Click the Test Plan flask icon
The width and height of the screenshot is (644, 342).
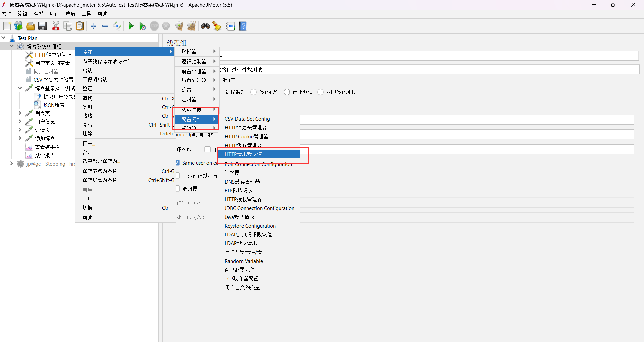12,38
